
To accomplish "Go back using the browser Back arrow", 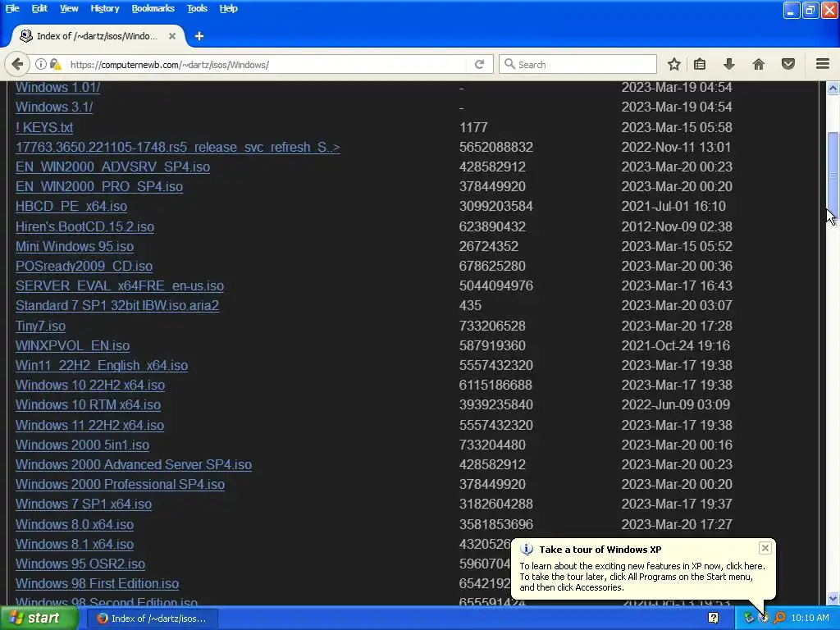I will click(17, 64).
